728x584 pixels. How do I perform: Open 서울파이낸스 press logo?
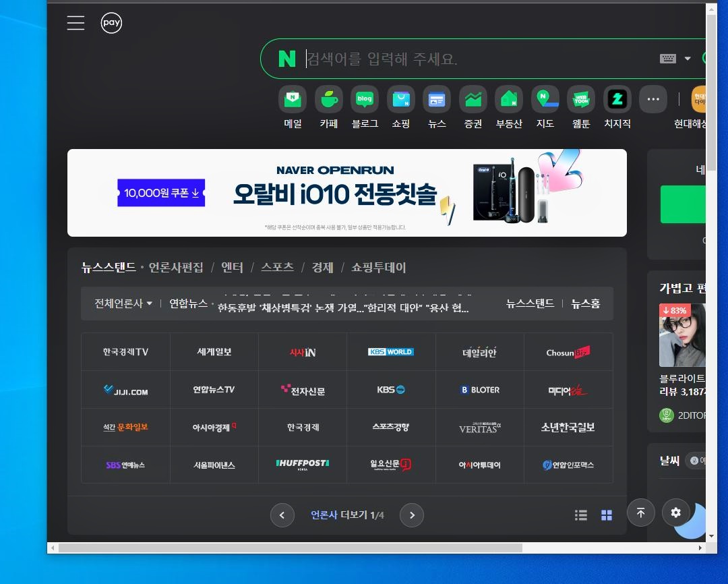(x=214, y=465)
